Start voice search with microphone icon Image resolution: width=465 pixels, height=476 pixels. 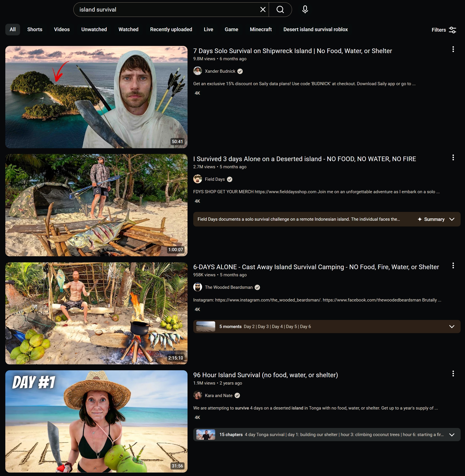(305, 9)
